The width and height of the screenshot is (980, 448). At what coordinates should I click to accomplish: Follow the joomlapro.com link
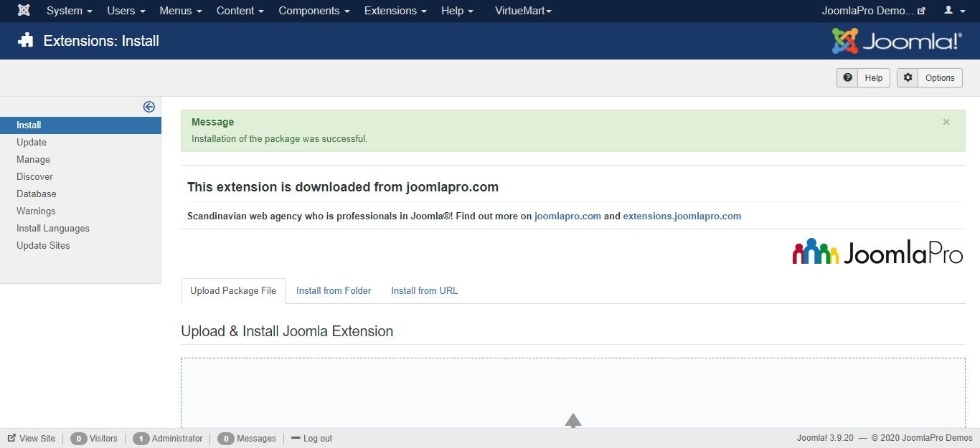click(x=567, y=216)
